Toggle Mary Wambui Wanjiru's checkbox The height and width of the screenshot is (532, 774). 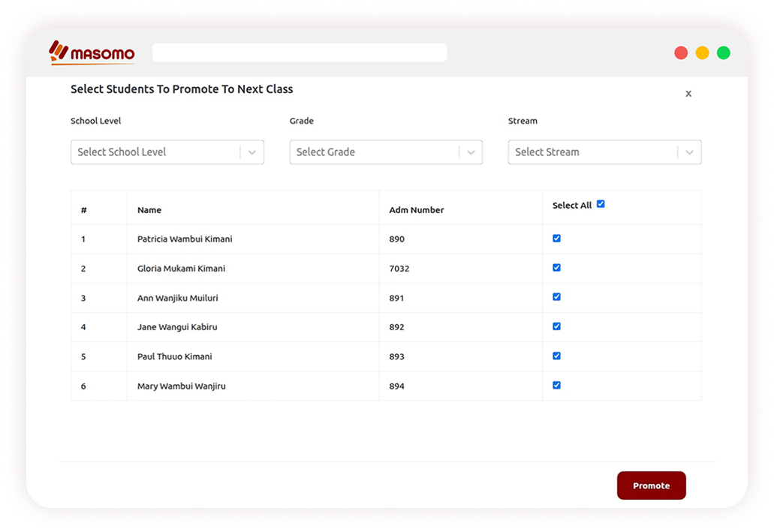pyautogui.click(x=556, y=385)
